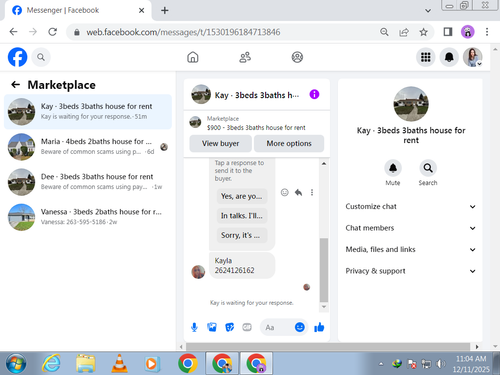React to message with the emoji icon
The width and height of the screenshot is (500, 375).
(x=284, y=192)
